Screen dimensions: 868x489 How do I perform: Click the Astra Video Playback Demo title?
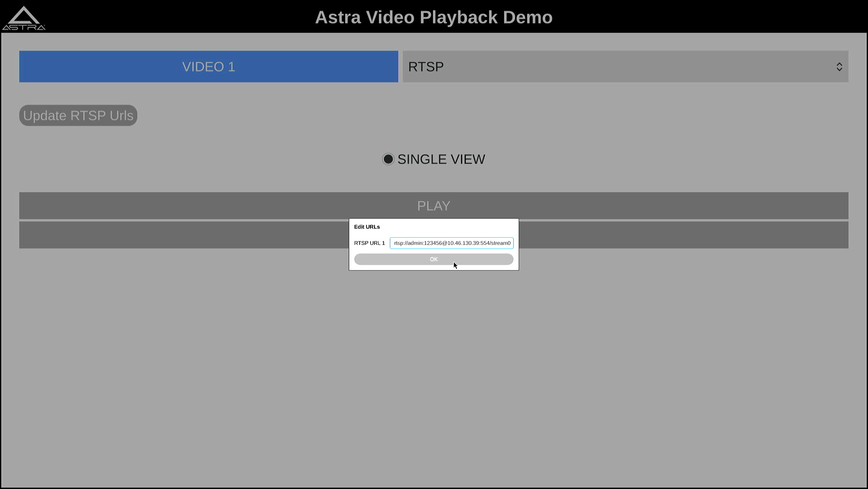click(433, 17)
